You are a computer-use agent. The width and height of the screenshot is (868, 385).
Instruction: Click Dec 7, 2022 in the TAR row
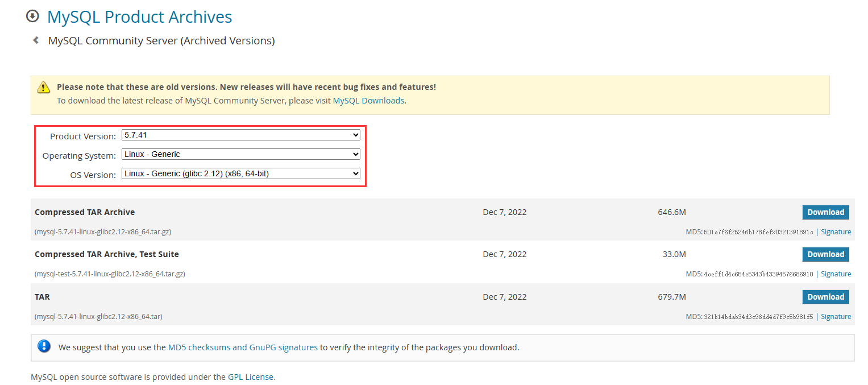click(505, 297)
